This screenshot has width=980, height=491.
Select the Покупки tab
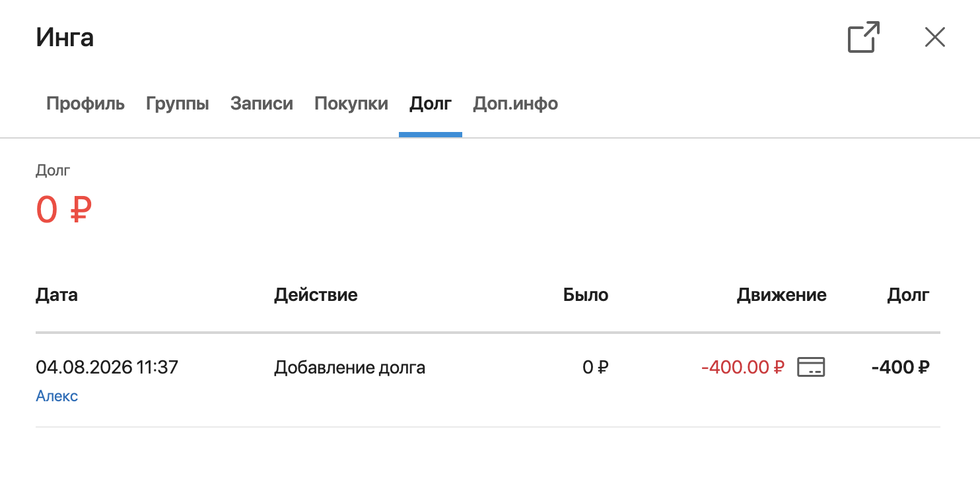(351, 104)
